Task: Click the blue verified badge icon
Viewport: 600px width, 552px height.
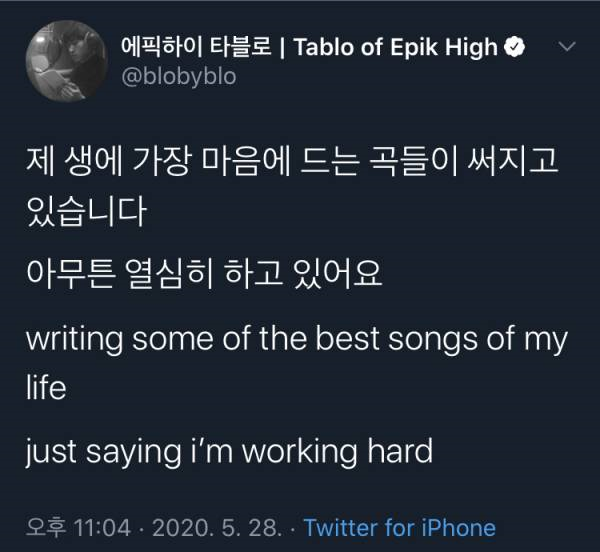Action: click(514, 47)
